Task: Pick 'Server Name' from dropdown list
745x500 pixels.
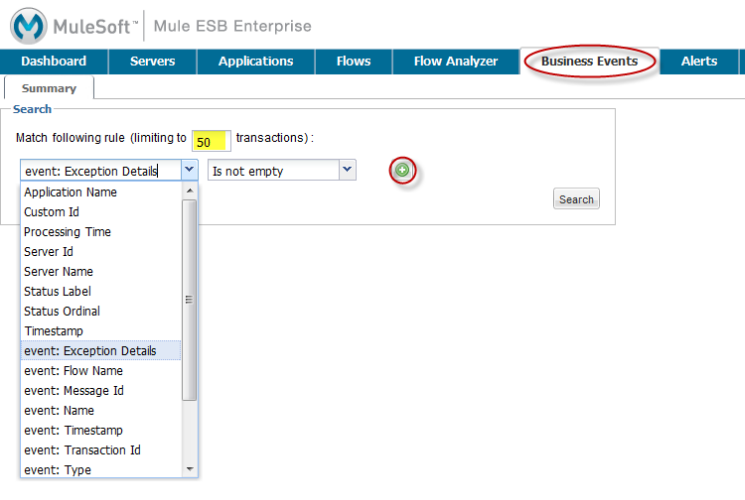Action: 58,271
